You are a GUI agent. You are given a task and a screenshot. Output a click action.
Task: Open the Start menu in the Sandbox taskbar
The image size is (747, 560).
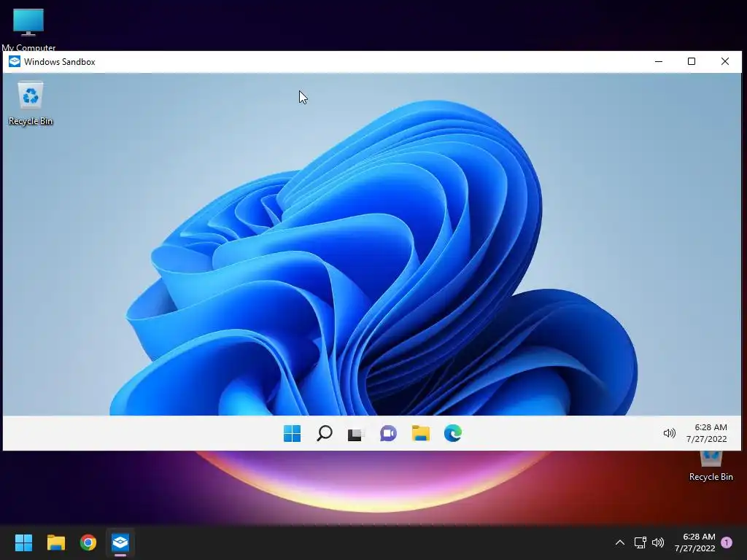click(x=292, y=433)
